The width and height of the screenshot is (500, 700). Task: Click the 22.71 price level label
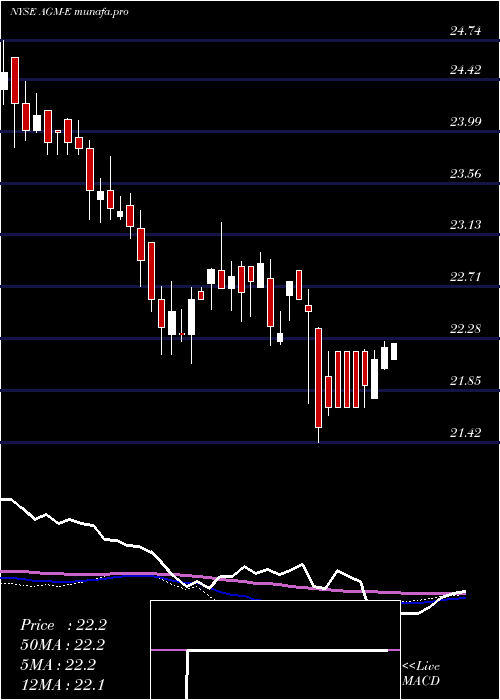(x=466, y=277)
